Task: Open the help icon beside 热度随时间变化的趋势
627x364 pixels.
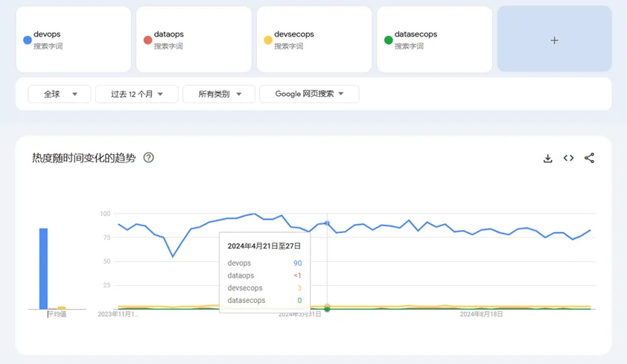Action: (149, 158)
